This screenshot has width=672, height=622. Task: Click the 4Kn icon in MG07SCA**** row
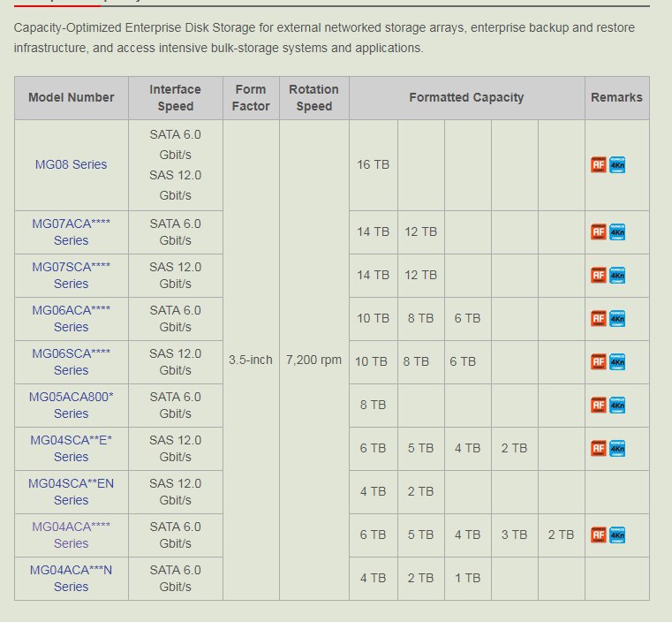617,275
